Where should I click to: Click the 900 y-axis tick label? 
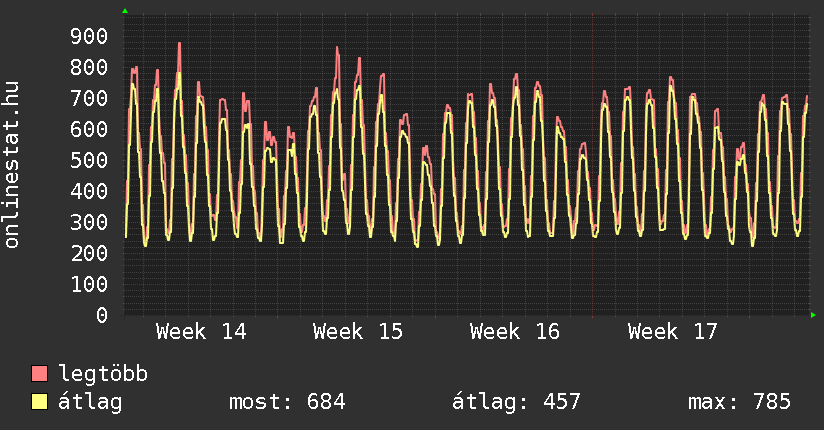coord(89,37)
